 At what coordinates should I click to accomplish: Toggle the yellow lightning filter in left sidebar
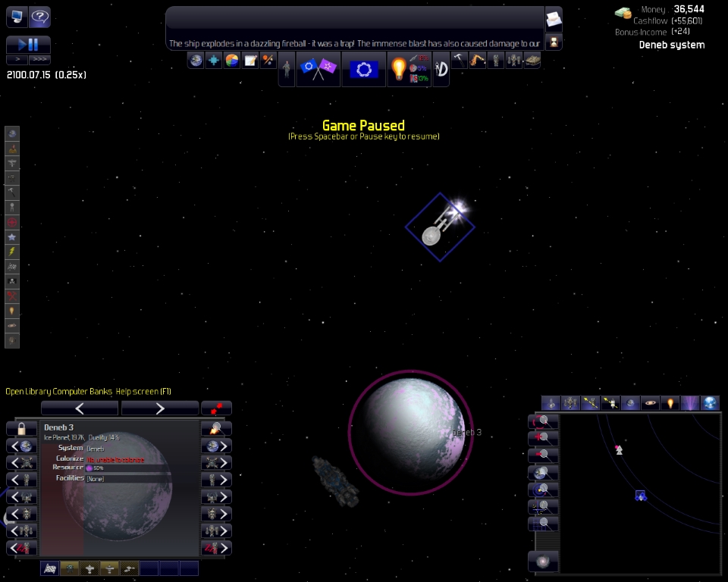12,252
